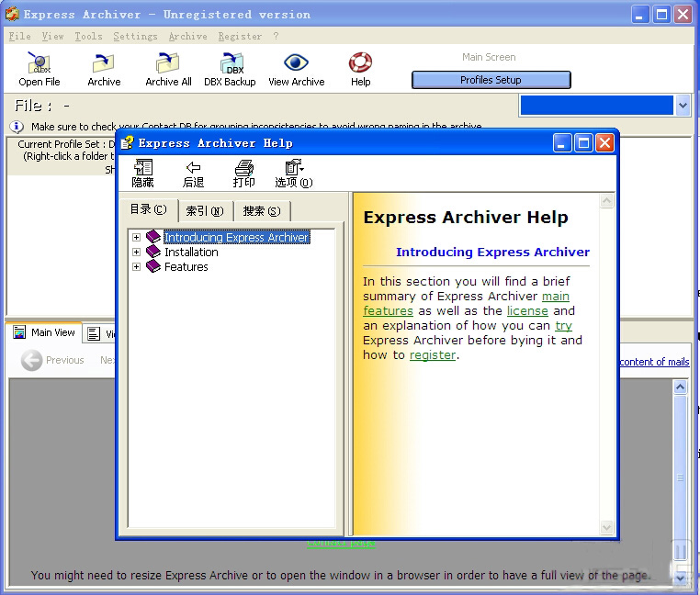Image resolution: width=700 pixels, height=595 pixels.
Task: Open the View menu
Action: pyautogui.click(x=52, y=36)
